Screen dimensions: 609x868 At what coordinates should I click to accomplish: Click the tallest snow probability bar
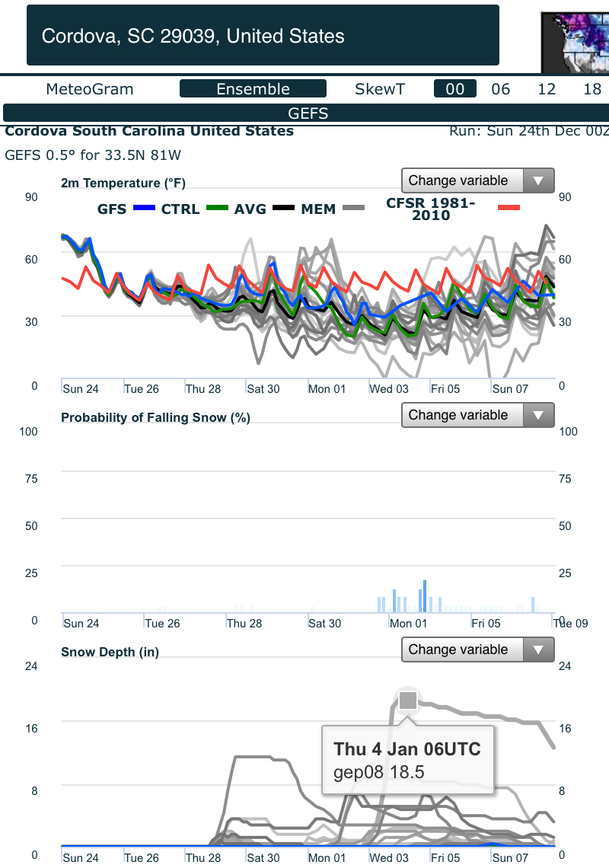pyautogui.click(x=425, y=596)
